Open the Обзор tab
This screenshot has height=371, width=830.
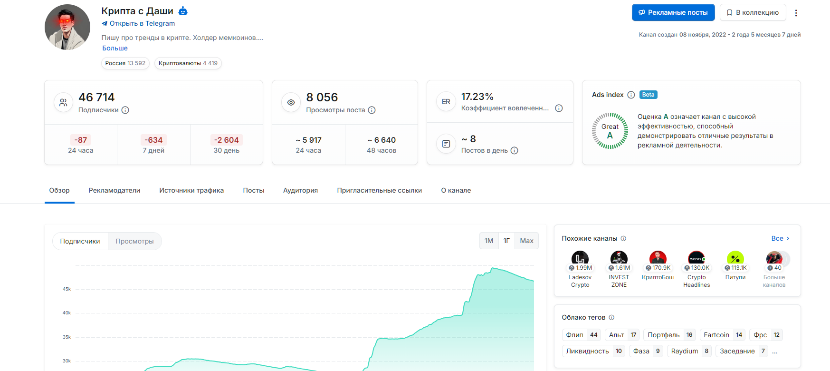tap(59, 191)
